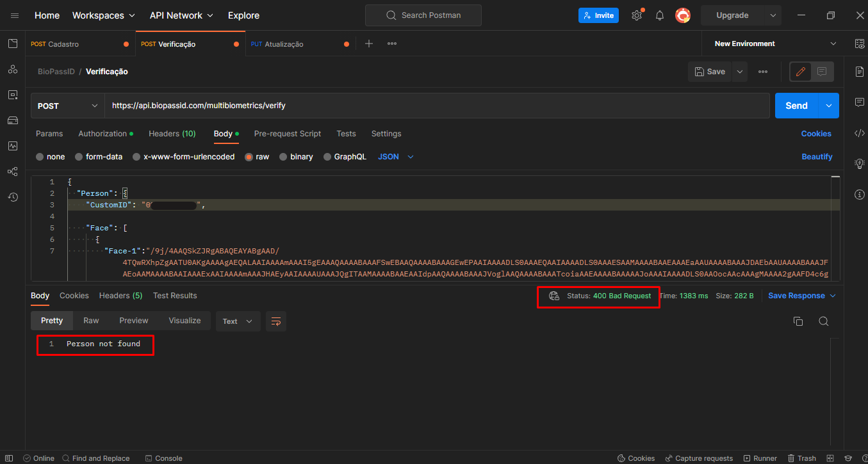Open the Save Response dropdown
Screen dimensions: 868x464
pos(802,296)
